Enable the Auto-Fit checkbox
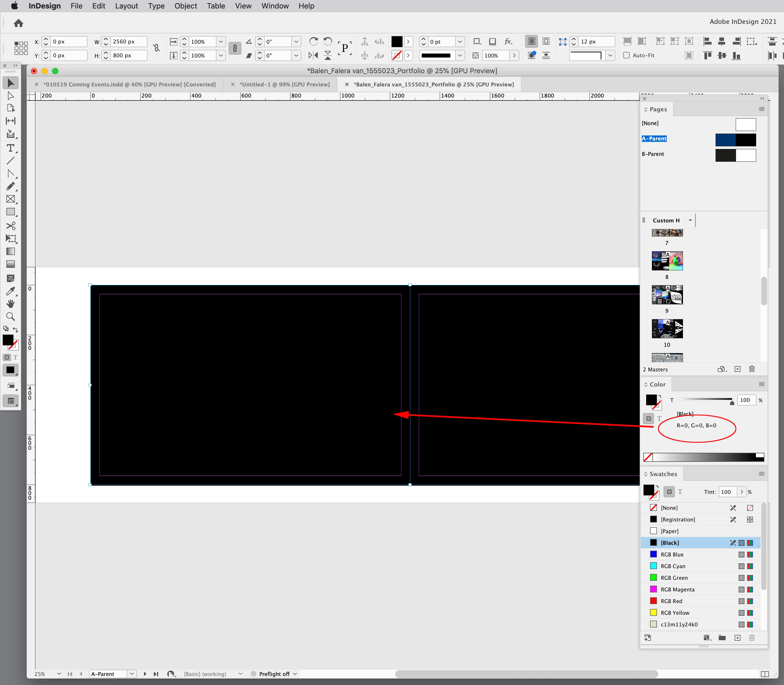 point(626,55)
